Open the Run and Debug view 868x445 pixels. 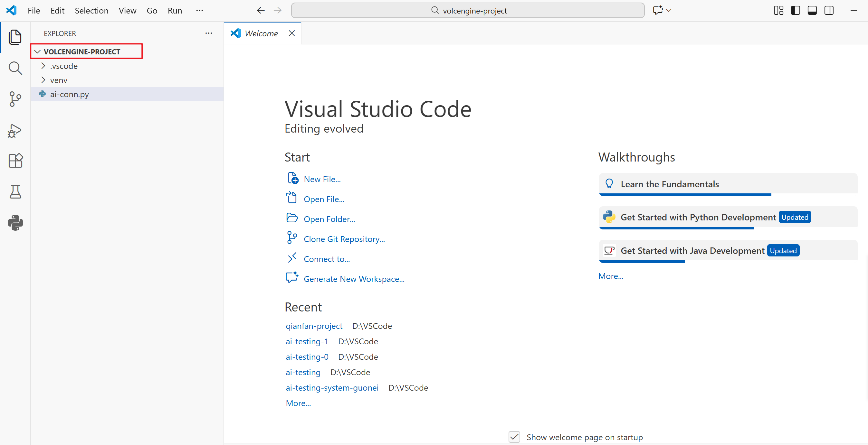15,131
